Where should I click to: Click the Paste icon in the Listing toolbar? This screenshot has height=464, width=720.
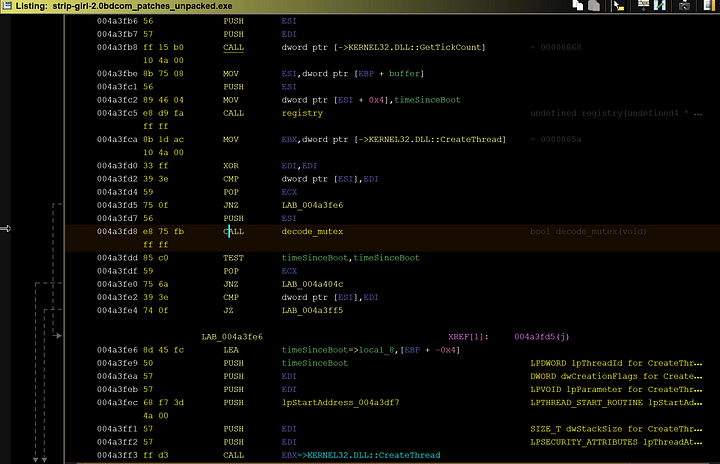pos(594,6)
